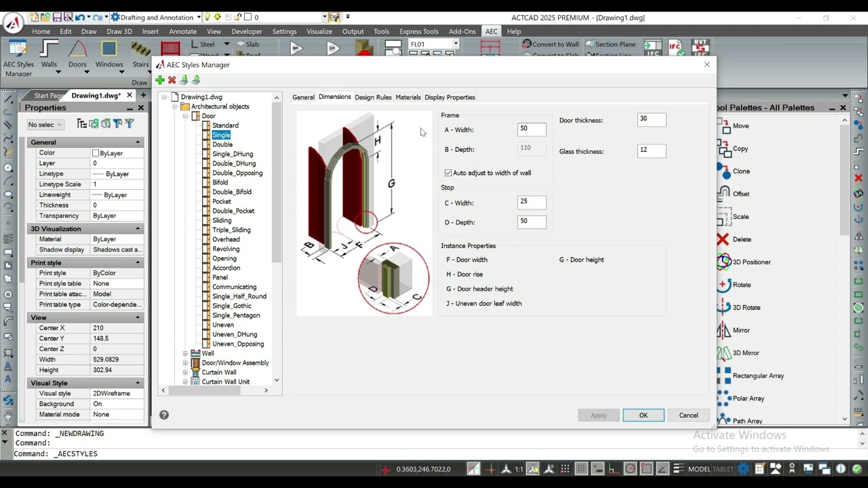
Task: Toggle TABLET mode in status bar
Action: click(723, 469)
